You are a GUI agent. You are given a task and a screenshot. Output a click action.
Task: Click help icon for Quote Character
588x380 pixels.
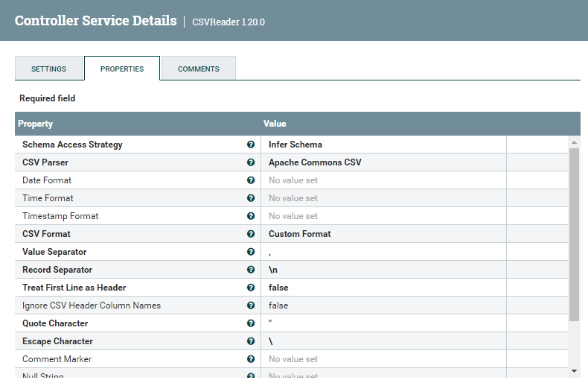coord(251,323)
